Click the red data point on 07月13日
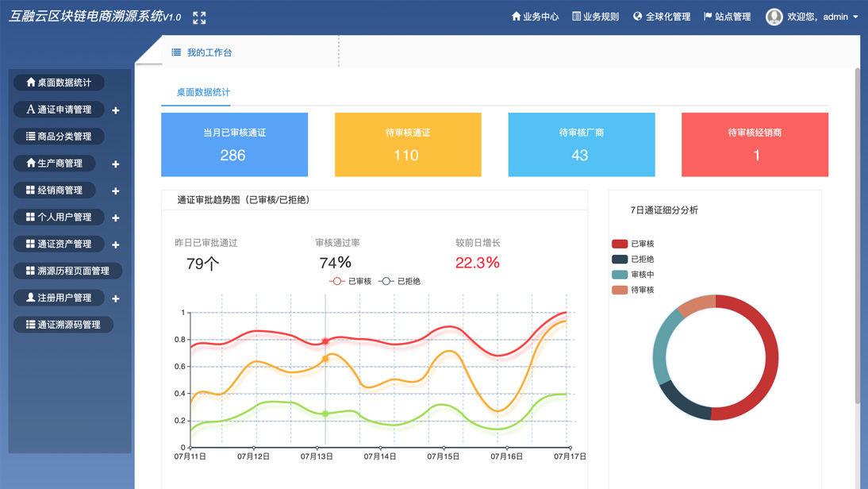Image resolution: width=868 pixels, height=489 pixels. coord(325,341)
